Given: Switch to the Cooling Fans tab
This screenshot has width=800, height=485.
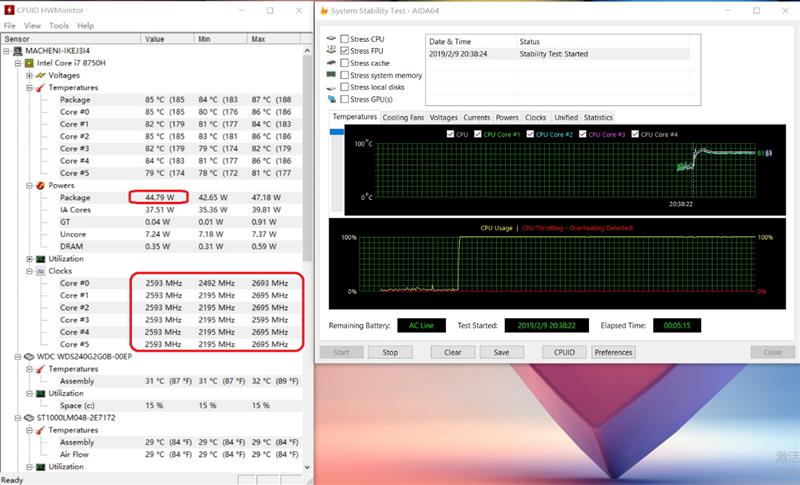Looking at the screenshot, I should pos(403,117).
